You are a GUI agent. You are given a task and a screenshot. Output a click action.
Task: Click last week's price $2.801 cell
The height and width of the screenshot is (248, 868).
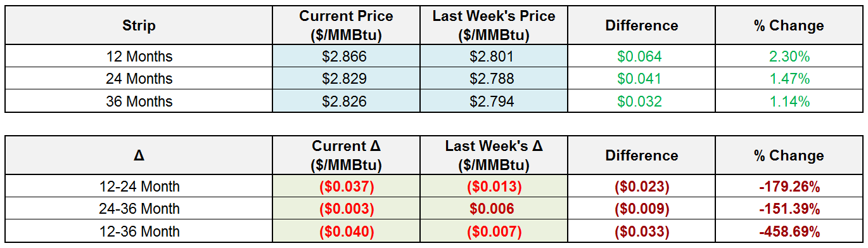pyautogui.click(x=494, y=56)
